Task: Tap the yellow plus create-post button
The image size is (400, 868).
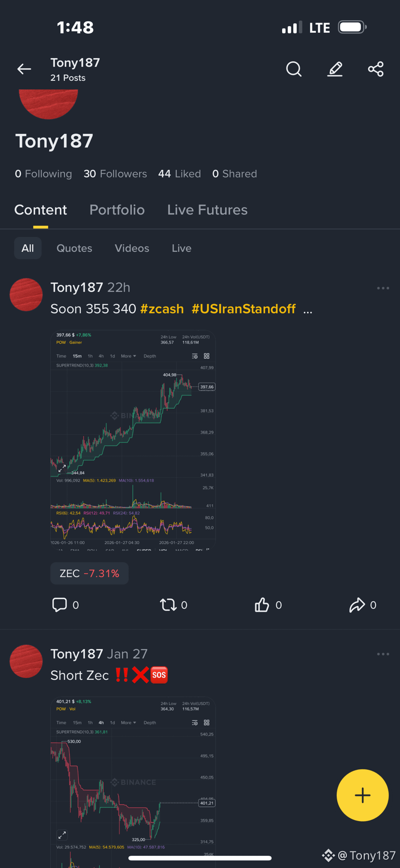Action: 362,795
